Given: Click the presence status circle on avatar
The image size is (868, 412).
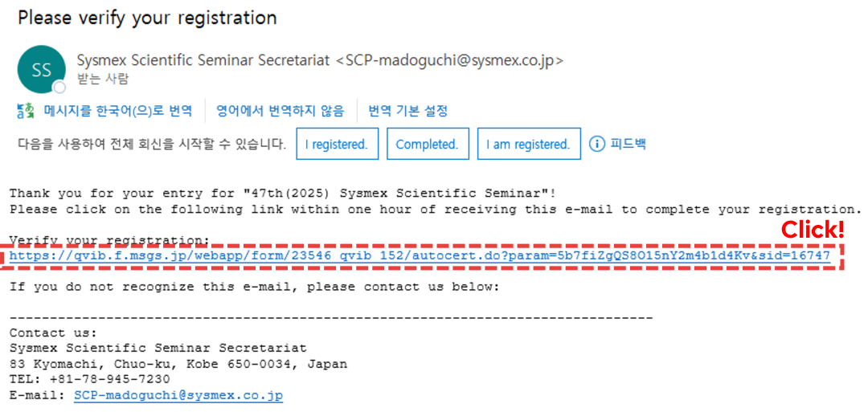Looking at the screenshot, I should click(x=59, y=88).
